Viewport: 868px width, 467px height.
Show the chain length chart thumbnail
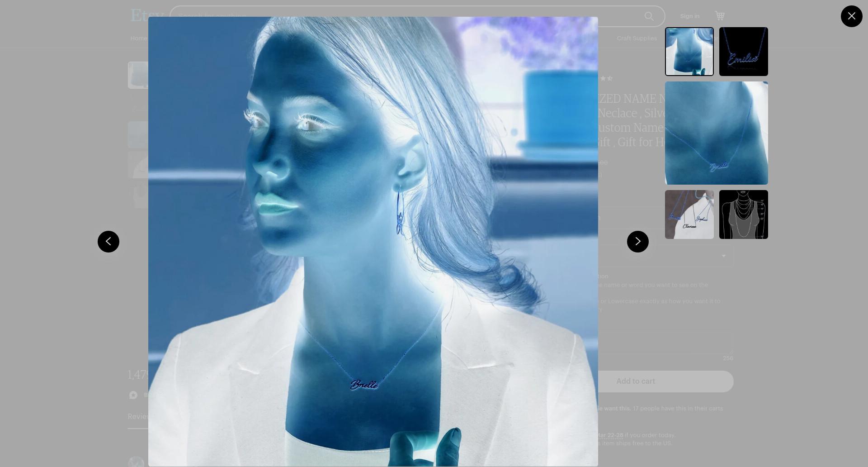click(743, 214)
